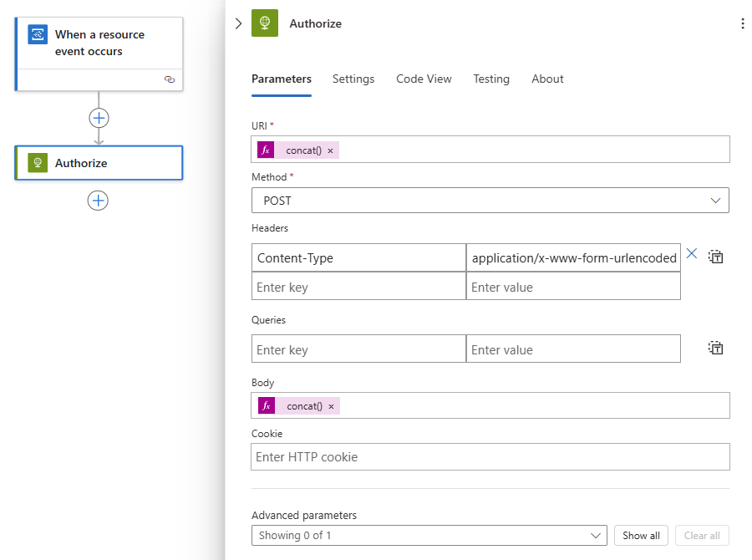Viewport: 752px width, 560px height.
Task: Click the Headers Enter key field
Action: click(x=358, y=287)
